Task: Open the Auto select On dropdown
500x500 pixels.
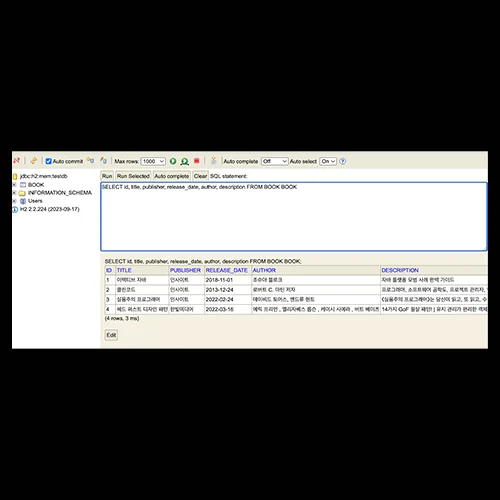Action: coord(328,161)
